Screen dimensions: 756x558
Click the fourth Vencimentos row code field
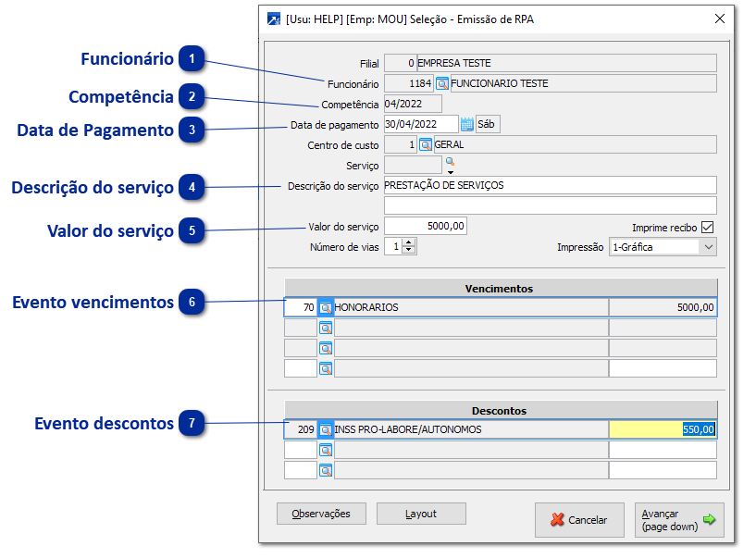pos(301,368)
